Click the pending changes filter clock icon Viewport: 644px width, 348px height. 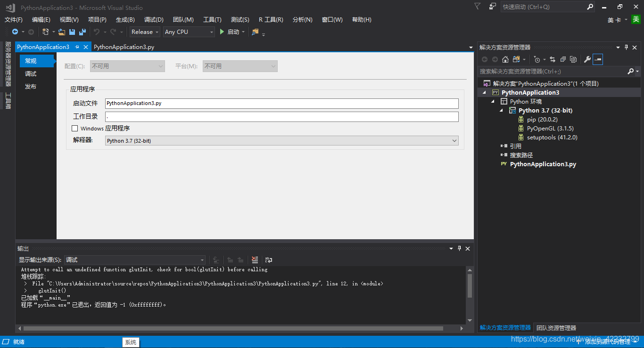537,59
